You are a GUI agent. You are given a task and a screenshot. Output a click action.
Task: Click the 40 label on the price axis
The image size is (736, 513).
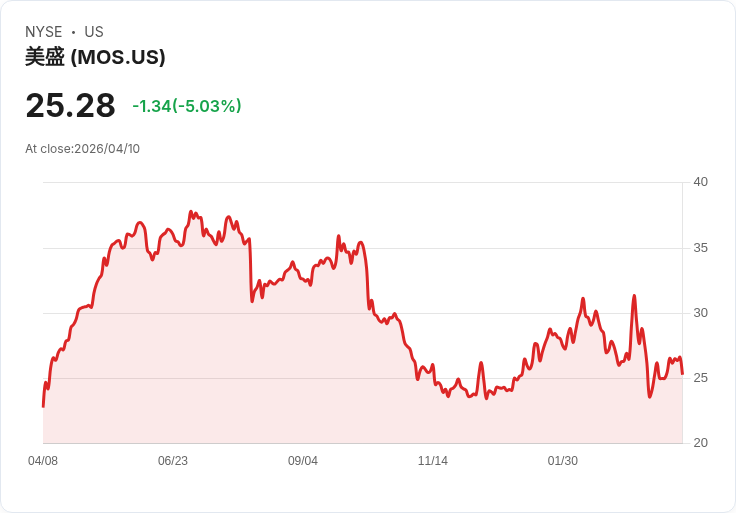[700, 182]
